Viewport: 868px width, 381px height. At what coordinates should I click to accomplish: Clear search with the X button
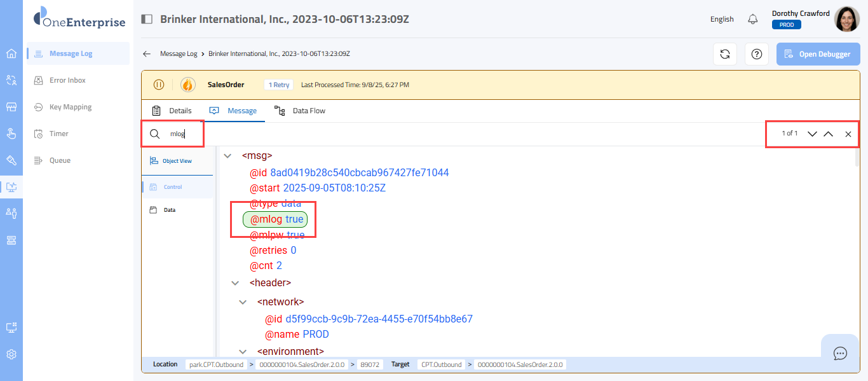pyautogui.click(x=848, y=134)
